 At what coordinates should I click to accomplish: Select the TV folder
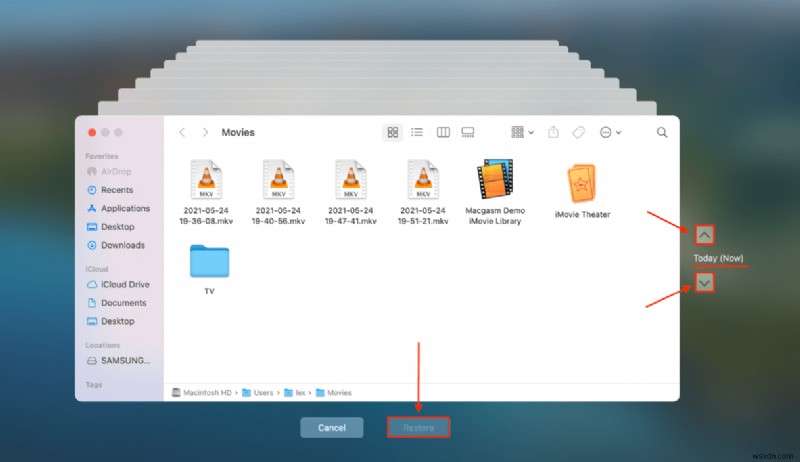pyautogui.click(x=209, y=269)
